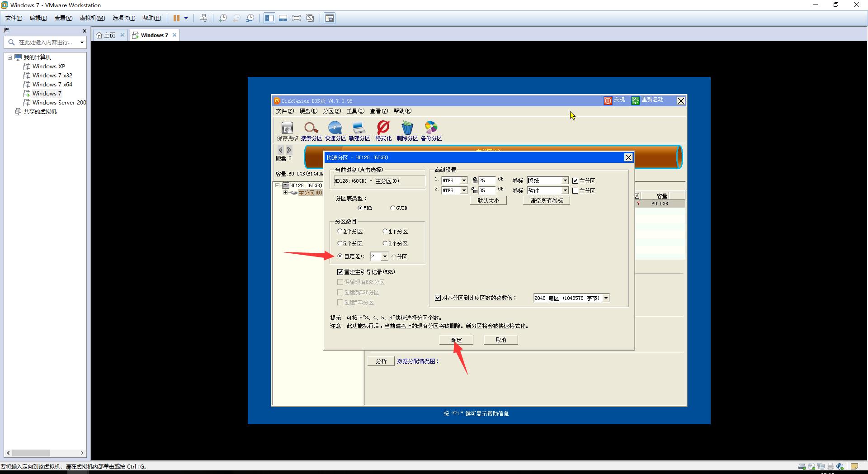Click the 清空所有卷标 clear labels button
868x474 pixels.
pyautogui.click(x=546, y=200)
